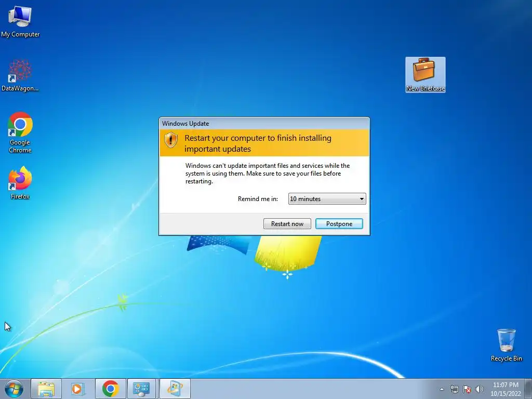Switch to Chrome in the taskbar
Screen dimensions: 532x399
pos(110,389)
